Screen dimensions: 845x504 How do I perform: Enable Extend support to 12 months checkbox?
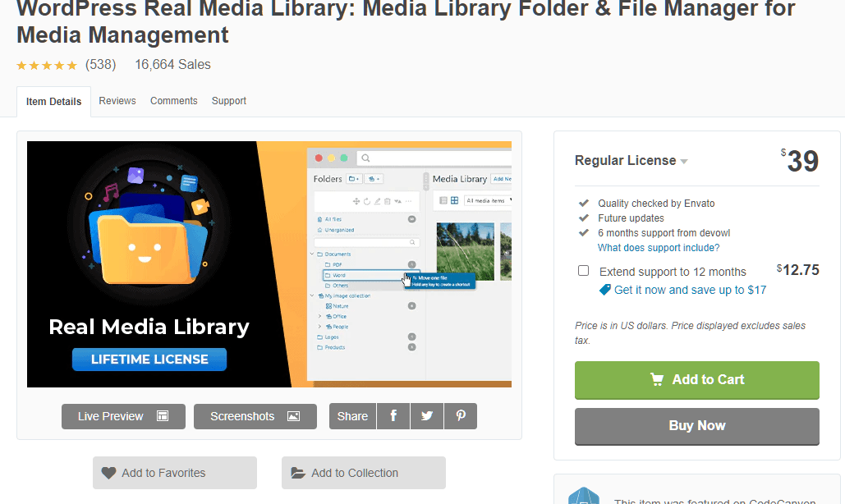pos(583,271)
